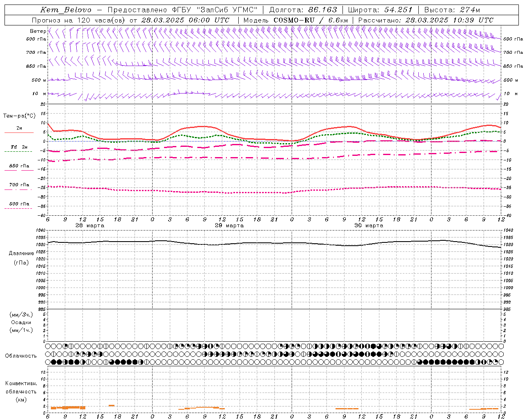Click the Td 2м dew point legend entry

pyautogui.click(x=19, y=147)
